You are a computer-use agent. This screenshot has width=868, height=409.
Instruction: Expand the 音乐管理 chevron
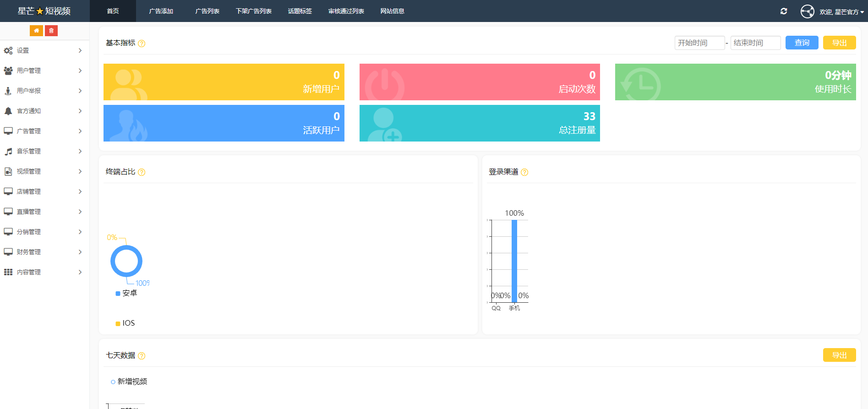(x=80, y=151)
